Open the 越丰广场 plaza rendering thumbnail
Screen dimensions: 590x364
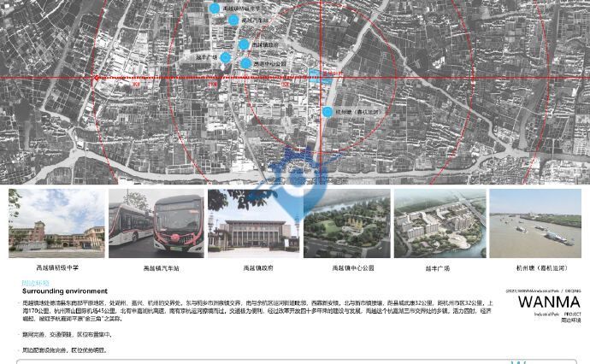438,223
